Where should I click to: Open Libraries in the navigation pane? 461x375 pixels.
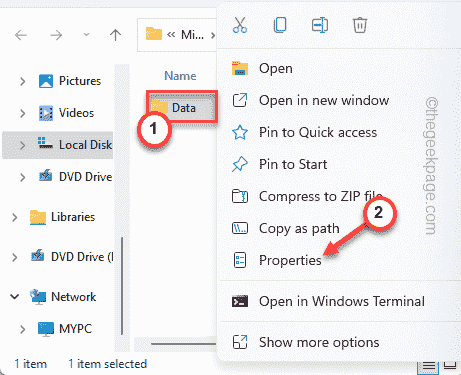73,217
